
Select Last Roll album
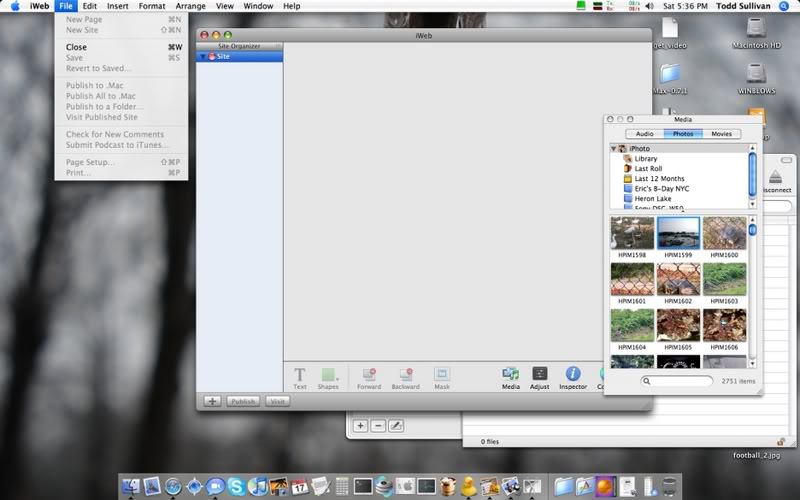point(648,168)
